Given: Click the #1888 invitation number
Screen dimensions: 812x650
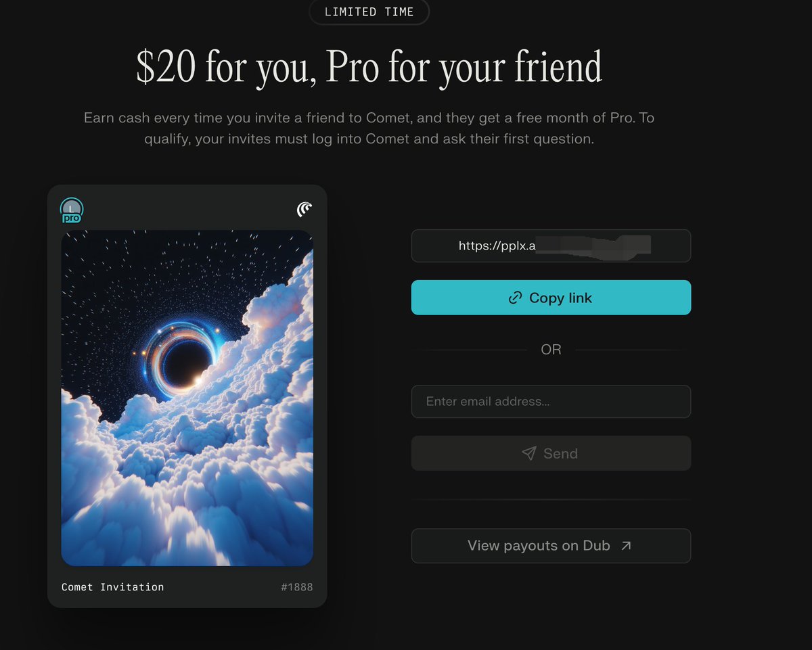Looking at the screenshot, I should point(297,587).
